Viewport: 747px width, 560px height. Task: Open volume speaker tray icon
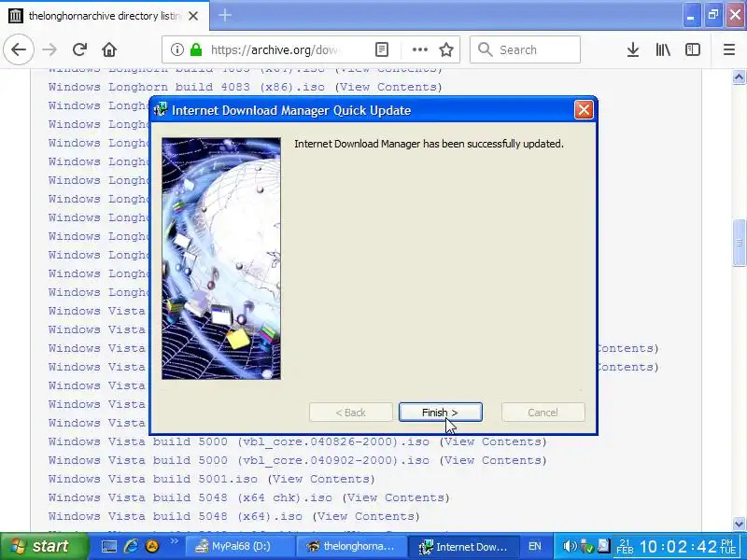[x=570, y=546]
